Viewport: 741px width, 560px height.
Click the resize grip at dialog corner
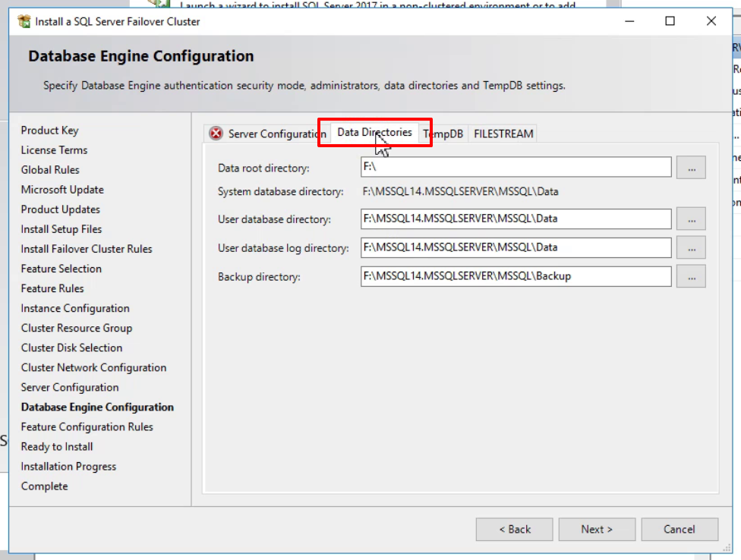[x=727, y=548]
